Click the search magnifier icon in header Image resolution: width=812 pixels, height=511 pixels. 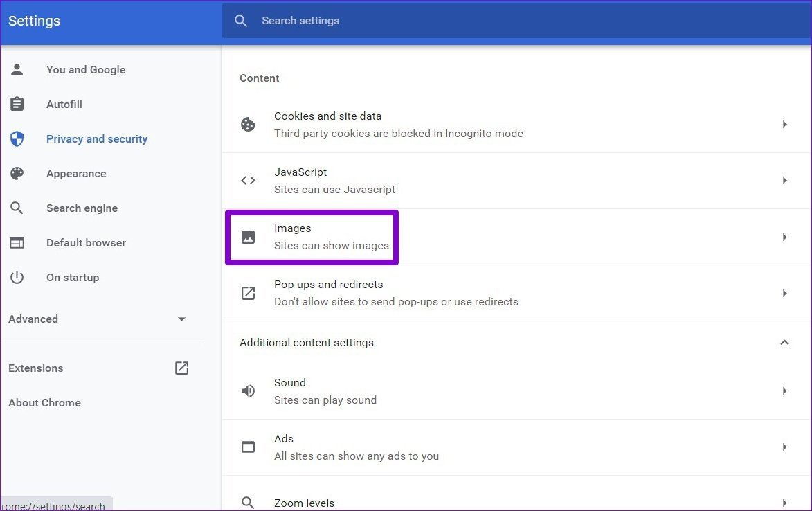click(241, 21)
